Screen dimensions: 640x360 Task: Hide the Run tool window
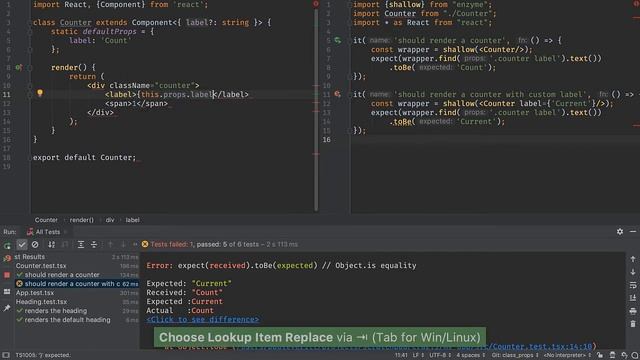pyautogui.click(x=633, y=231)
